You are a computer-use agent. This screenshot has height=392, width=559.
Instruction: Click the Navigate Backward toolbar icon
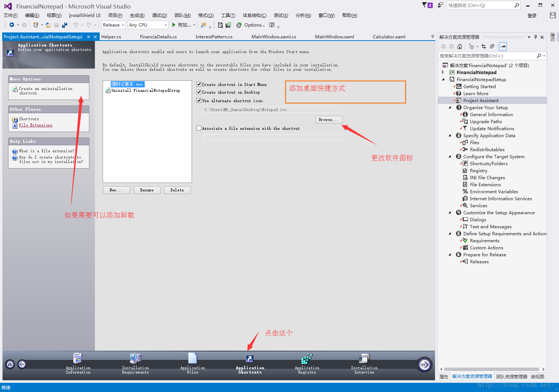12,25
